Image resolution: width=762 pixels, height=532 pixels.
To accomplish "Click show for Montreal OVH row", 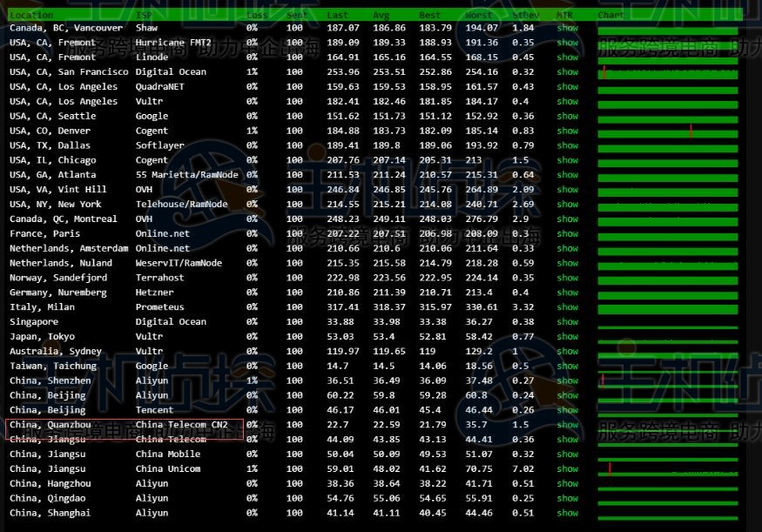I will [x=567, y=219].
